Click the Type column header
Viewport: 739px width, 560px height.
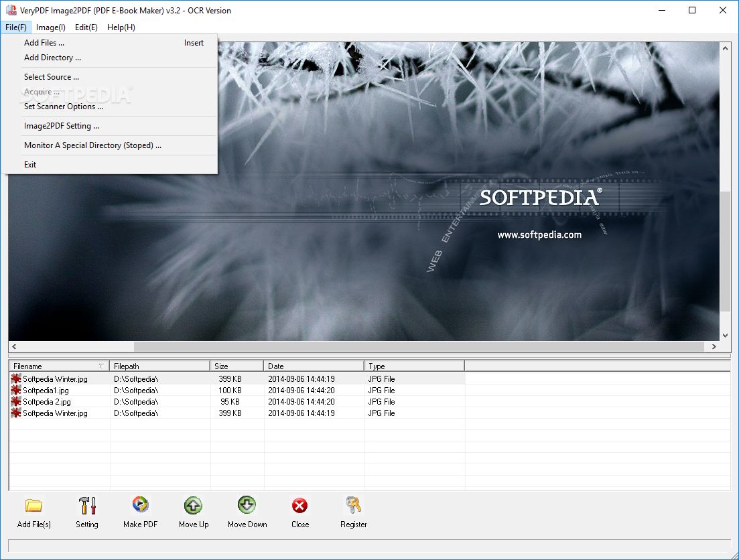[x=414, y=366]
